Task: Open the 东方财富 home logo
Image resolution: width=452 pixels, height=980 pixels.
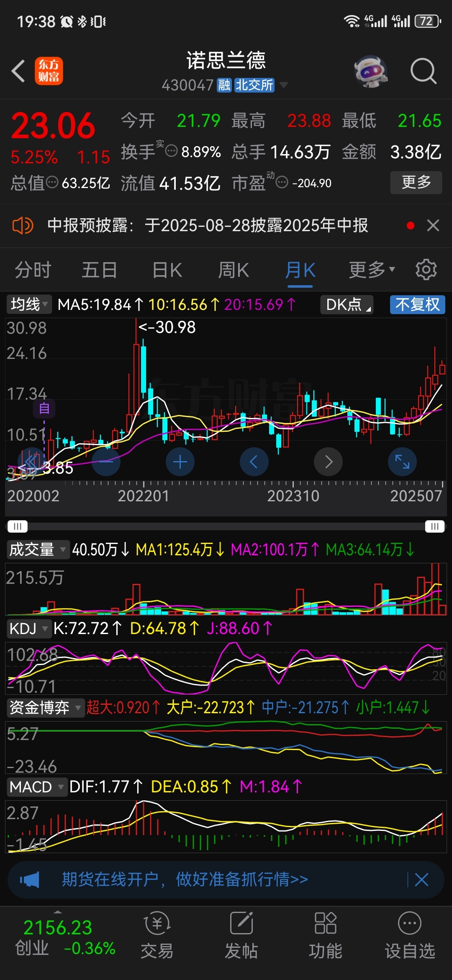Action: pos(49,71)
